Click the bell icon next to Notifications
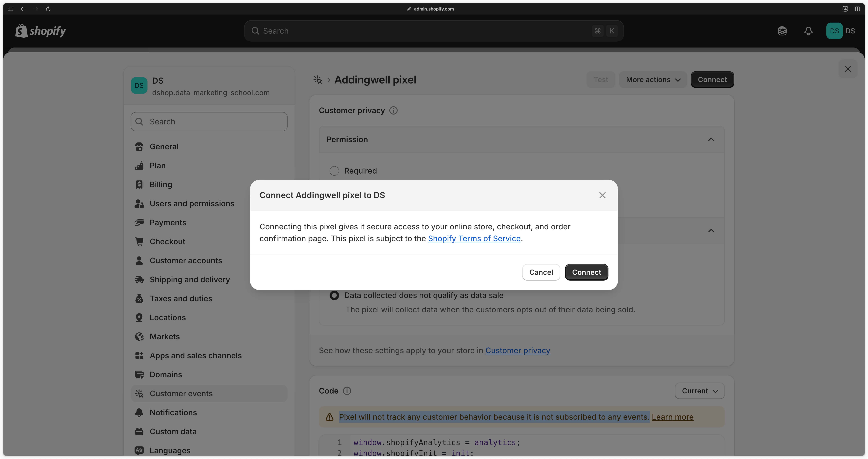This screenshot has width=868, height=459. coord(139,413)
